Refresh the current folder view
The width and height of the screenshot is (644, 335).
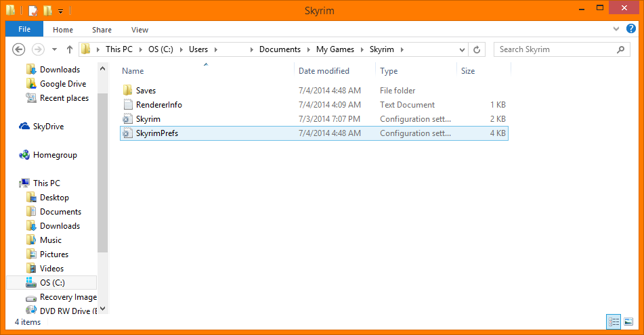coord(477,49)
